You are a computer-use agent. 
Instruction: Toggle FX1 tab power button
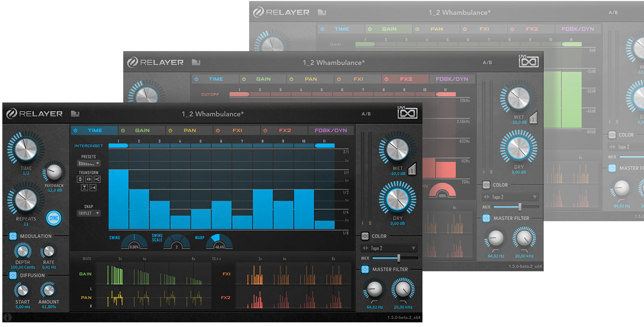tap(218, 130)
